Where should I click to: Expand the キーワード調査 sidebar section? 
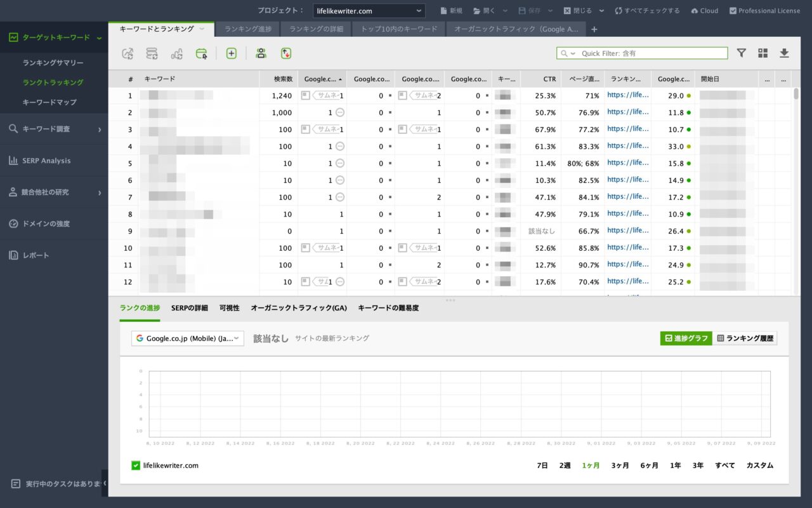tap(54, 129)
